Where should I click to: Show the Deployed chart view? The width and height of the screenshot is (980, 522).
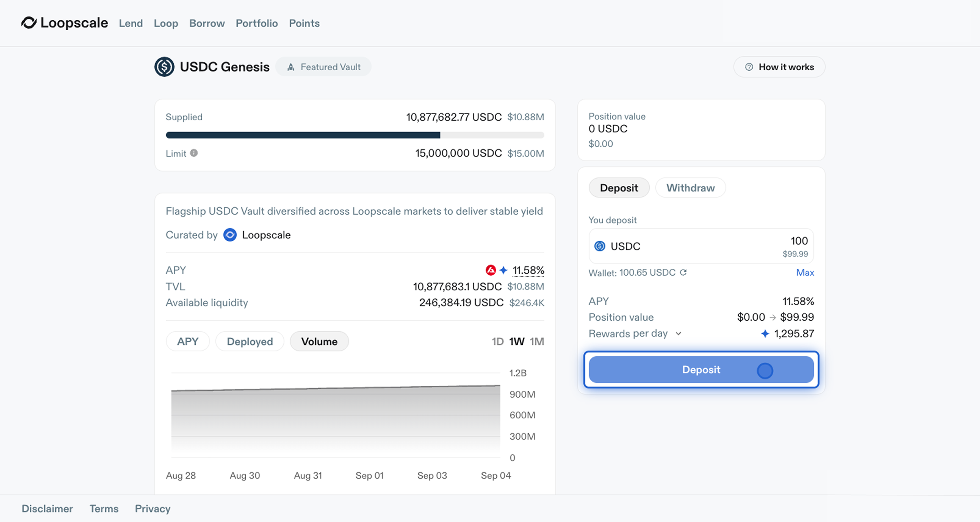pyautogui.click(x=249, y=341)
